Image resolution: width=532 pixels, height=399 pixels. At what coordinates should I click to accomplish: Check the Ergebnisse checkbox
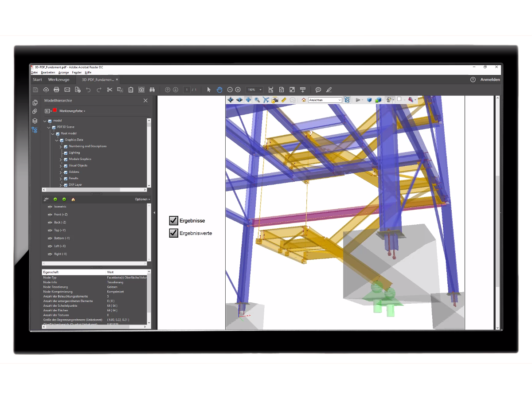point(173,220)
